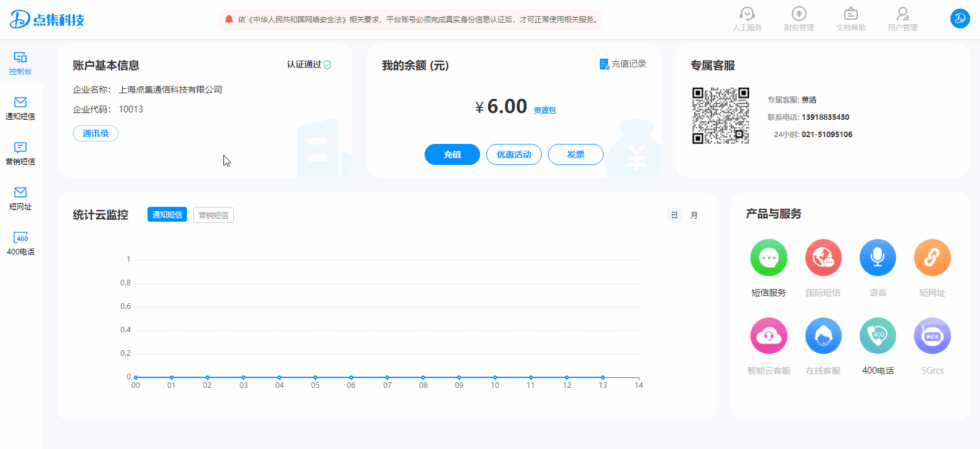
Task: Switch chart to monthly (月) view
Action: [694, 215]
